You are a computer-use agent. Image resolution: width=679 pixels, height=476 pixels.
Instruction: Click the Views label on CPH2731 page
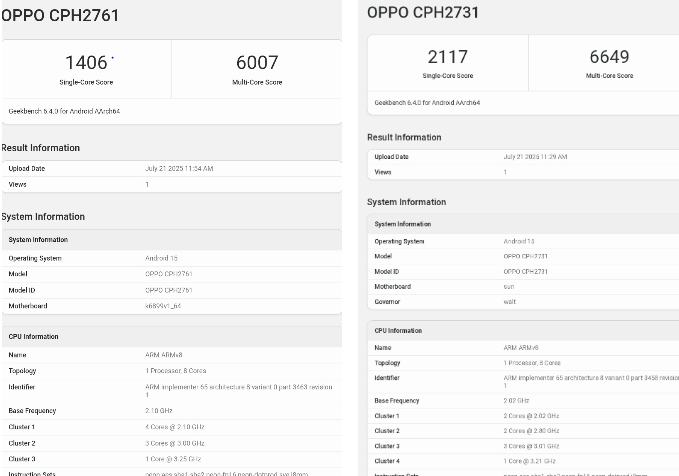(x=383, y=172)
